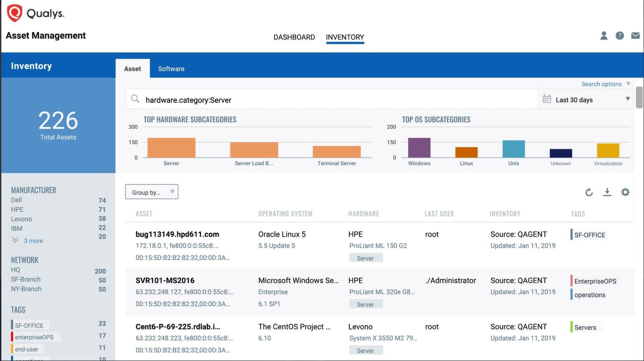Click the Windows bar in OS chart
Screen dimensions: 644x361
[x=419, y=148]
